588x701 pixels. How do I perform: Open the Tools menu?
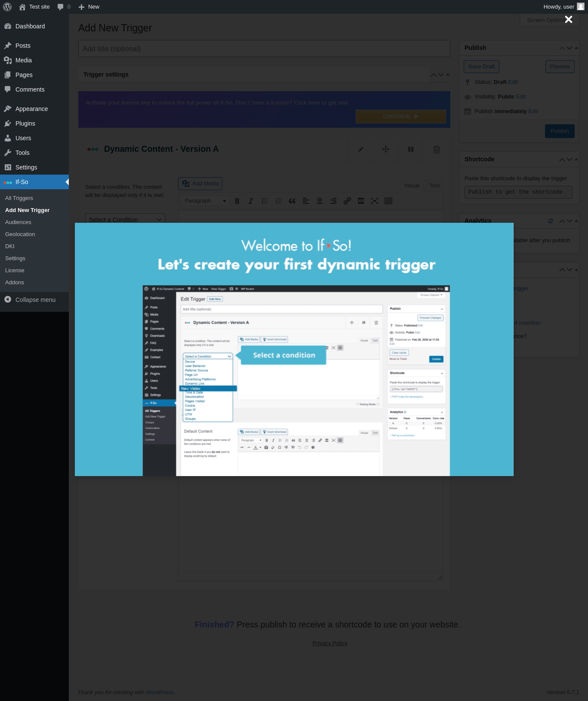(34, 153)
